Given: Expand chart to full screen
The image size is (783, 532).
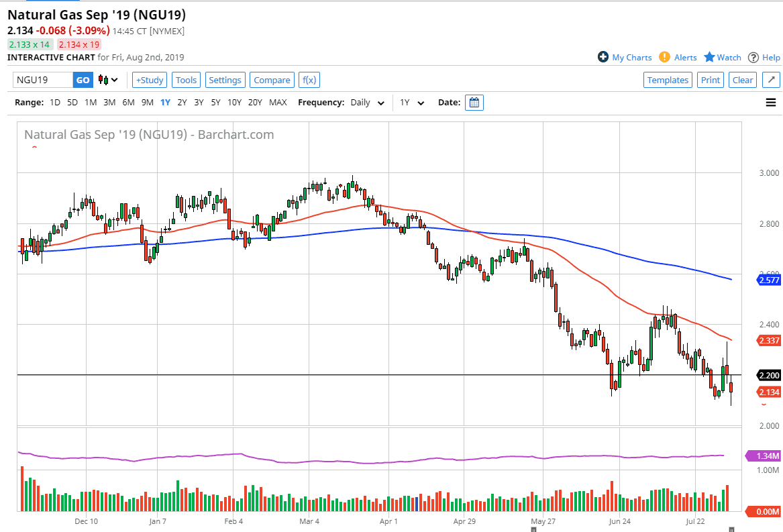Looking at the screenshot, I should [771, 80].
